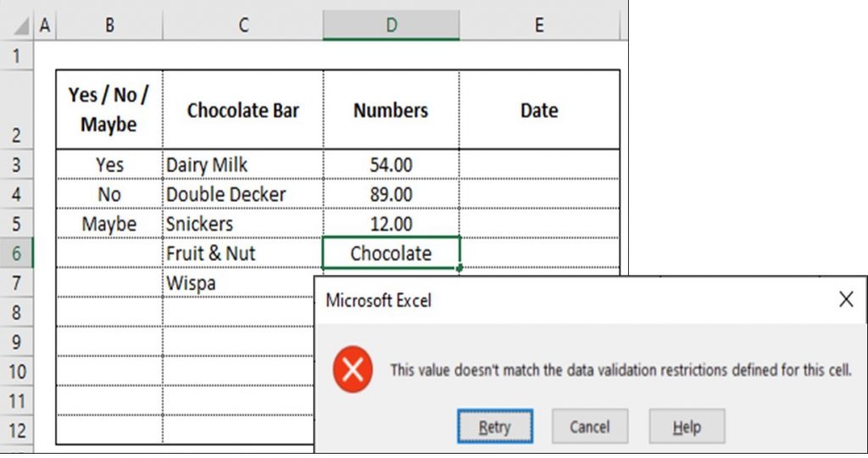Click the Chocolate Bar header cell

click(x=243, y=110)
